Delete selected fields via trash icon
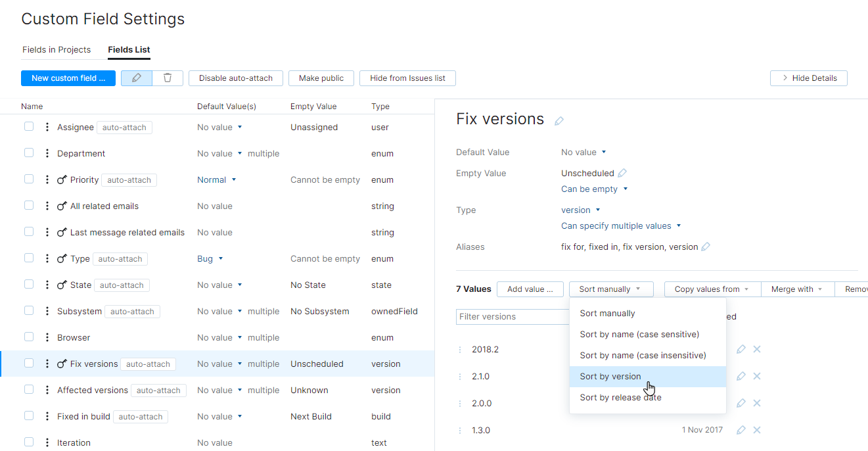 pos(168,78)
